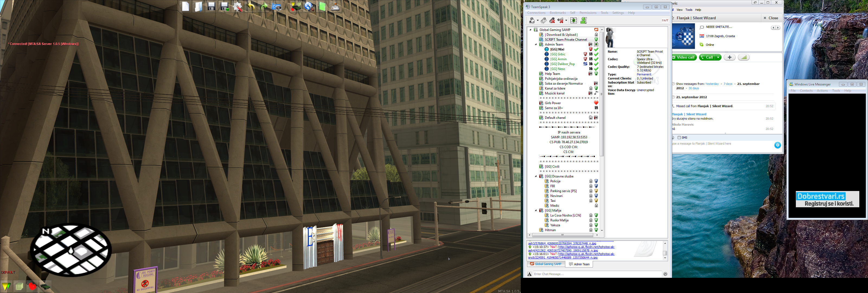The width and height of the screenshot is (868, 293).
Task: Toggle the SMS checkbox in Skype
Action: tap(679, 138)
